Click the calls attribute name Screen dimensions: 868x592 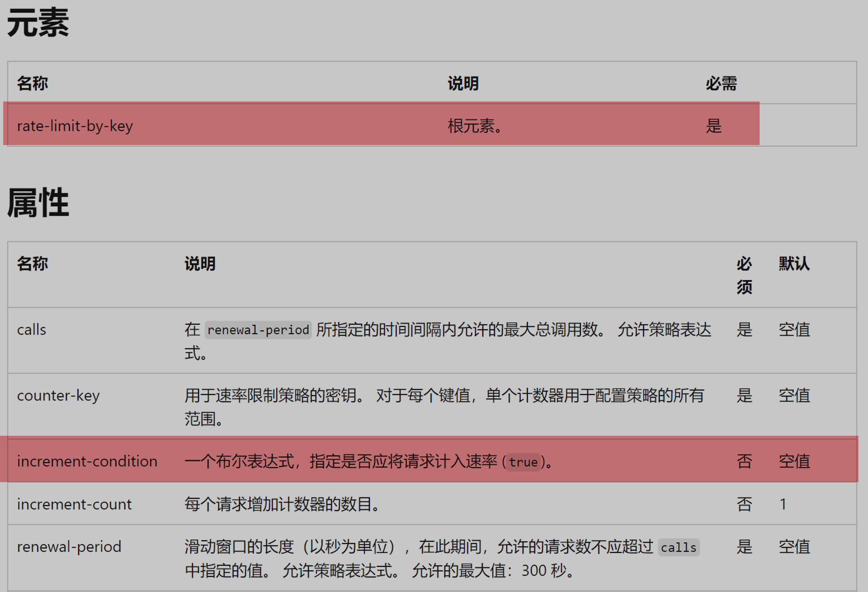(x=31, y=330)
